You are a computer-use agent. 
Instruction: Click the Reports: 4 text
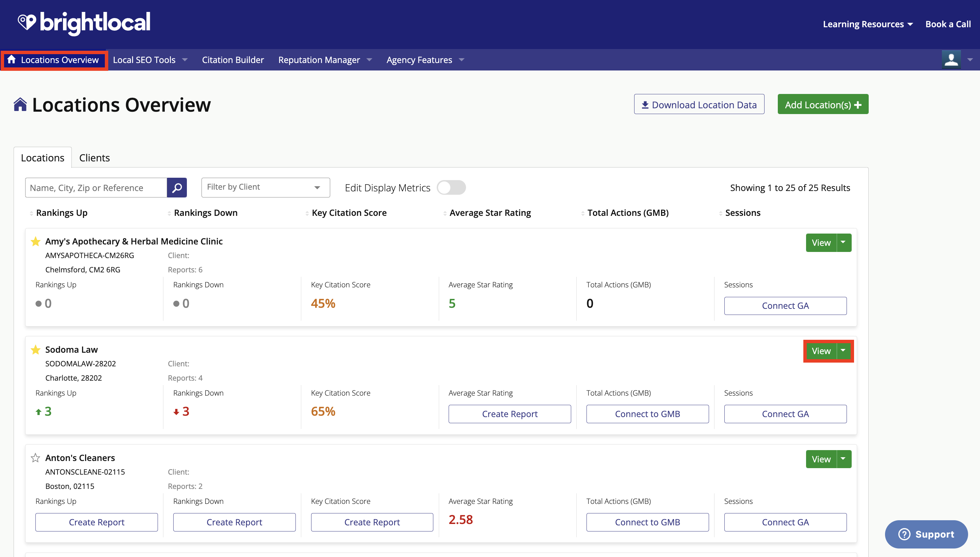click(185, 378)
